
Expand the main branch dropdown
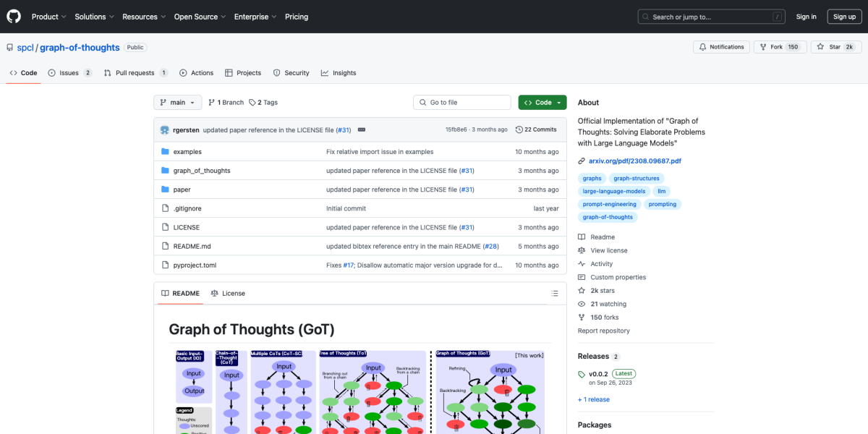177,103
